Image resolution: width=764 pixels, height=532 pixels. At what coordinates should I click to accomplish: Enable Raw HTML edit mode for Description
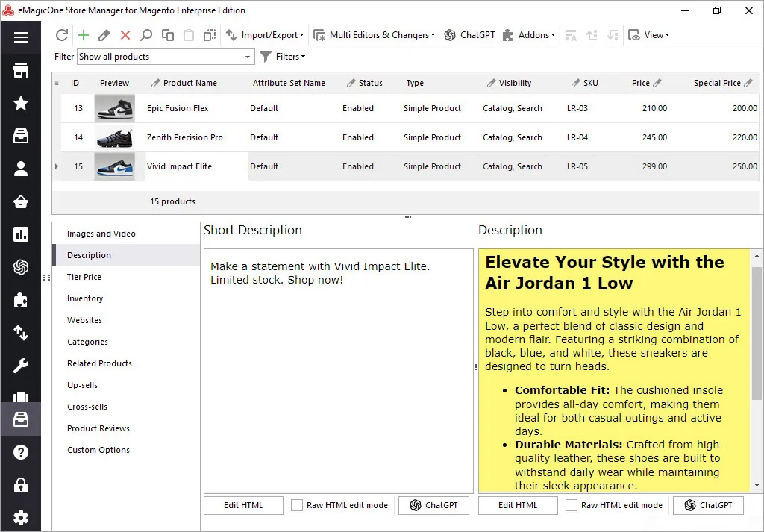pyautogui.click(x=571, y=505)
